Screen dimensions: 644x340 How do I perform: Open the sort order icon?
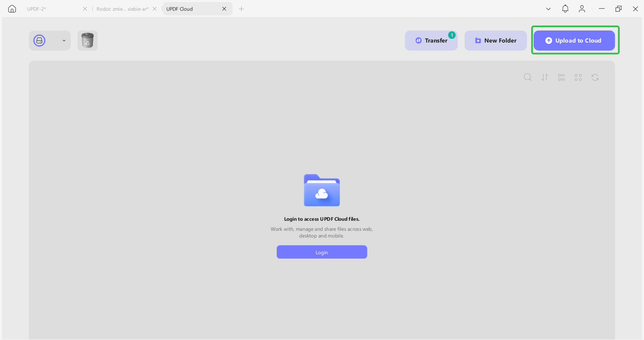click(545, 77)
